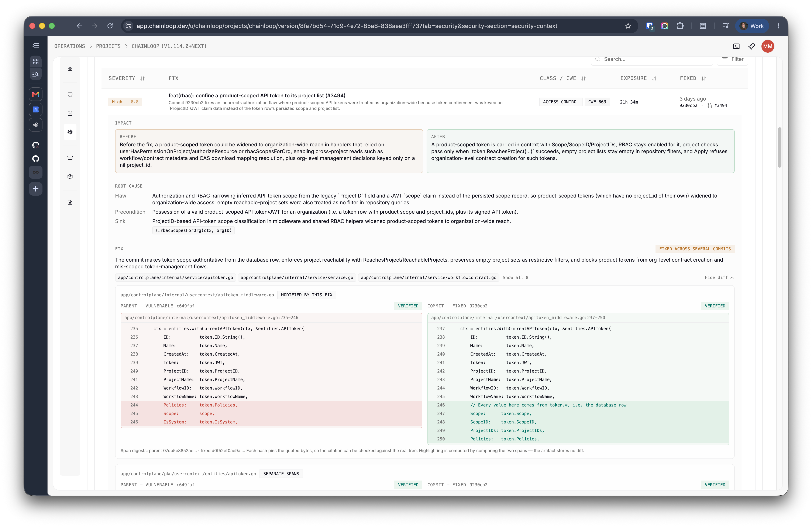The image size is (812, 527).
Task: Open the browser extensions puzzle icon
Action: [x=680, y=26]
